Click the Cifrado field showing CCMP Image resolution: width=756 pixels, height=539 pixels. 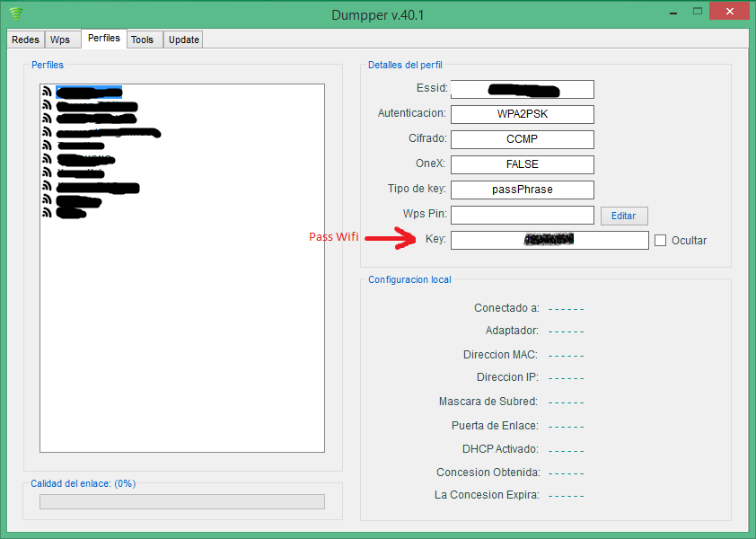523,139
